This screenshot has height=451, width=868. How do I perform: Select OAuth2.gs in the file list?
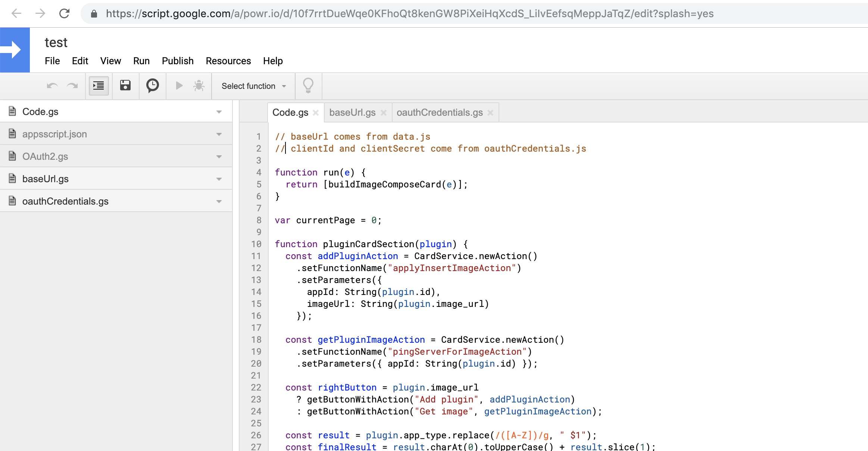click(x=45, y=156)
